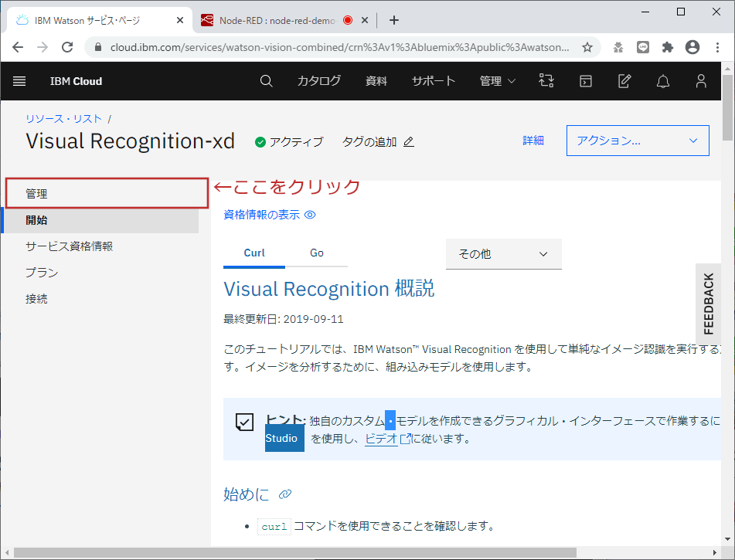Open the notifications bell
This screenshot has width=735, height=560.
click(x=662, y=81)
